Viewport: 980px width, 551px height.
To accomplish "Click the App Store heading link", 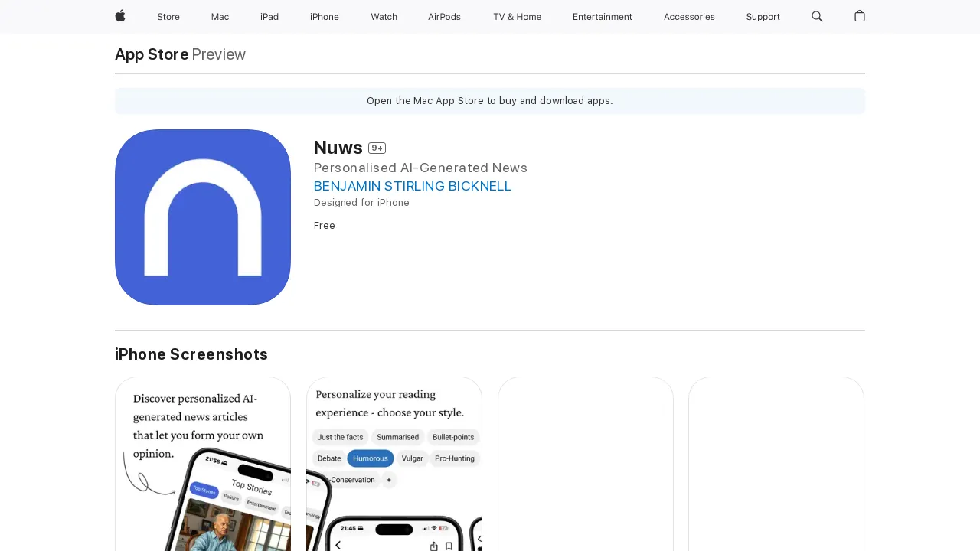I will 152,54.
